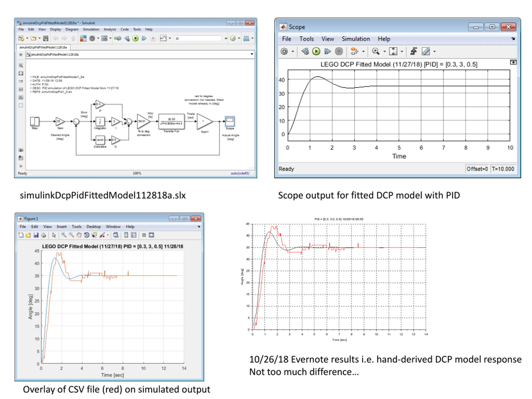Open the Simulink Simulation menu
The height and width of the screenshot is (399, 532).
[x=91, y=29]
